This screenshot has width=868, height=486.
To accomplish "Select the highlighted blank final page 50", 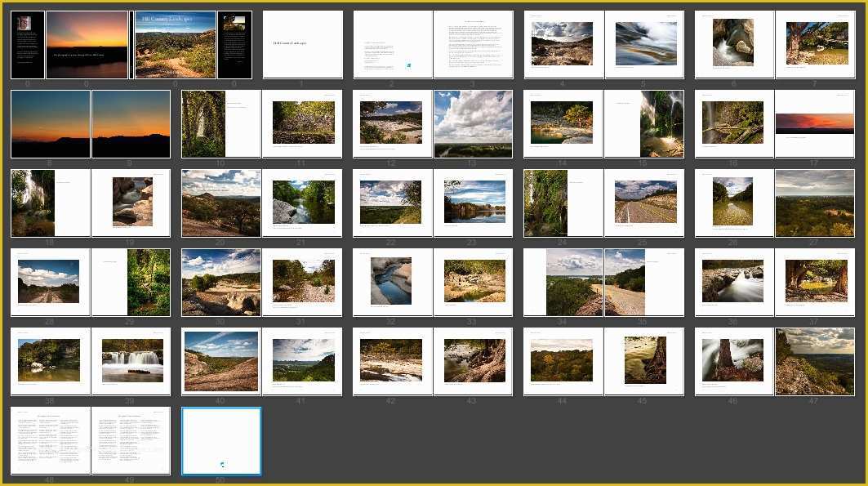I will pyautogui.click(x=222, y=441).
